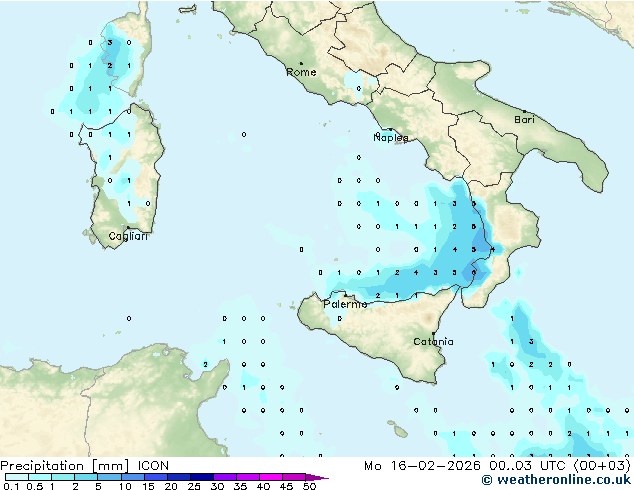Select the 10–15 mm legend swatch
This screenshot has height=490, width=634.
132,477
